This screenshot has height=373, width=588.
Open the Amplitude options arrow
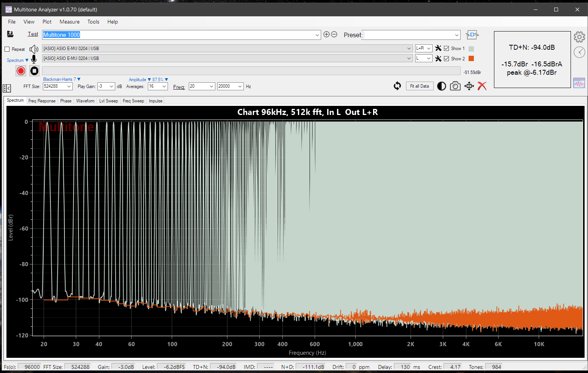tap(149, 80)
